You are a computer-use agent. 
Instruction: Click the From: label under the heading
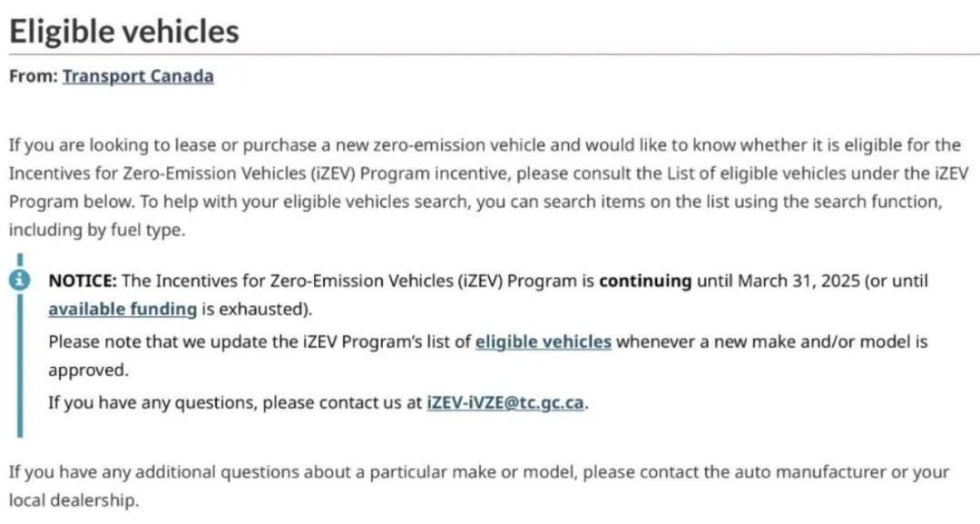[x=34, y=76]
